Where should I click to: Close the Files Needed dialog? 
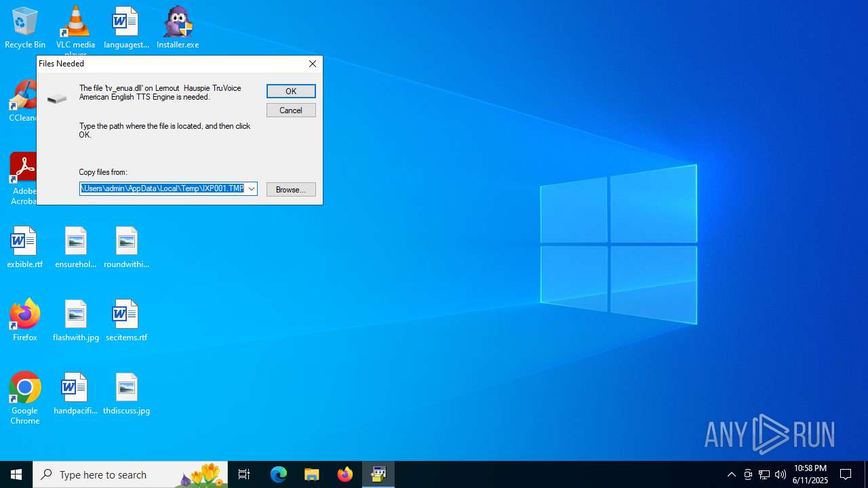pyautogui.click(x=313, y=64)
